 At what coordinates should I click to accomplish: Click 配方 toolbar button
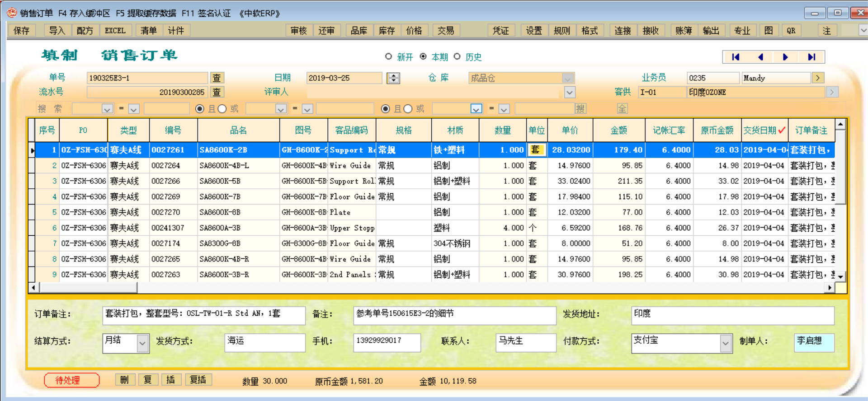click(x=85, y=31)
